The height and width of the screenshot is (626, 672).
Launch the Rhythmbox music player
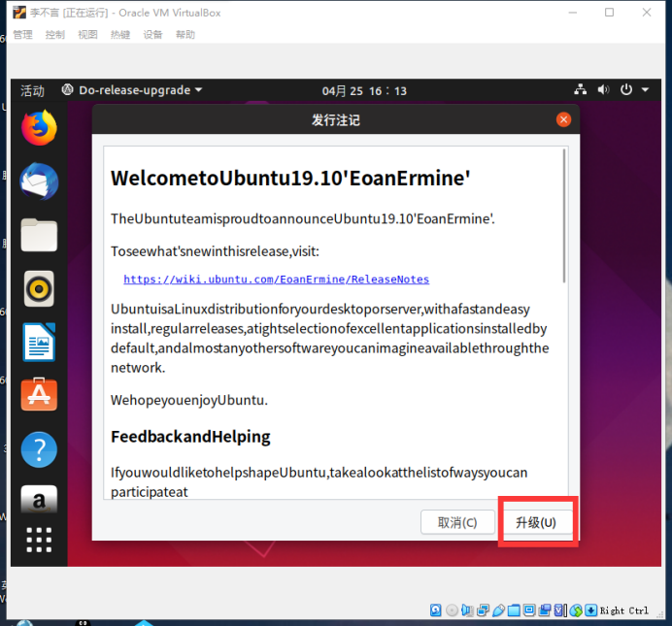[39, 288]
